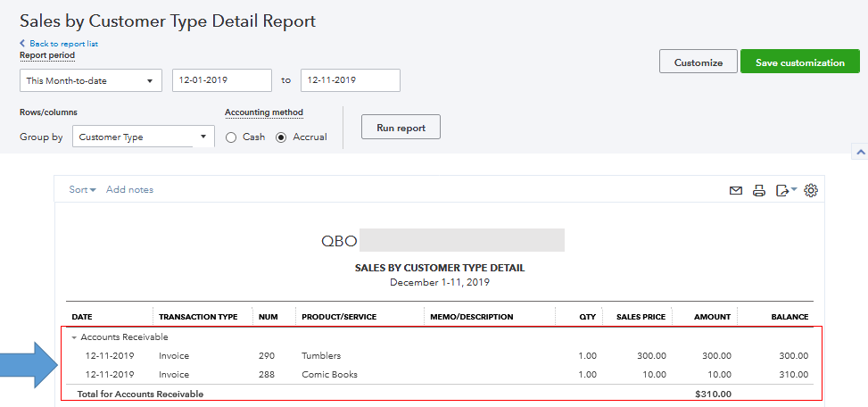
Task: Open report settings gear icon
Action: click(x=811, y=190)
